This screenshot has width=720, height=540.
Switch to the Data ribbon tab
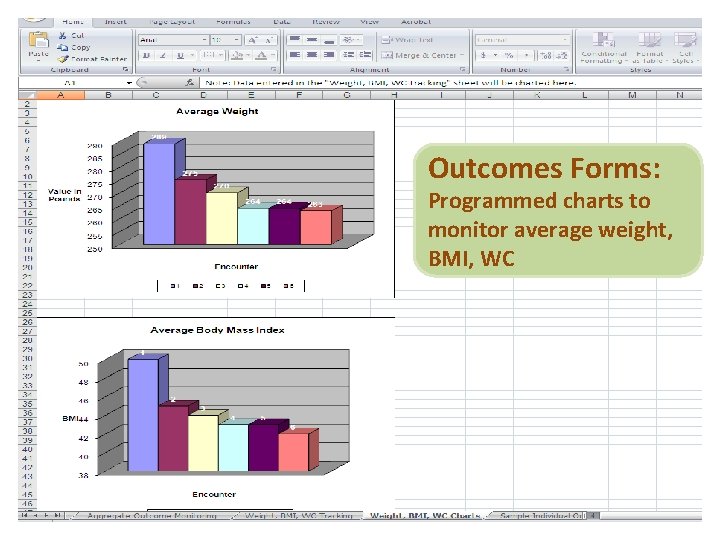[x=282, y=22]
